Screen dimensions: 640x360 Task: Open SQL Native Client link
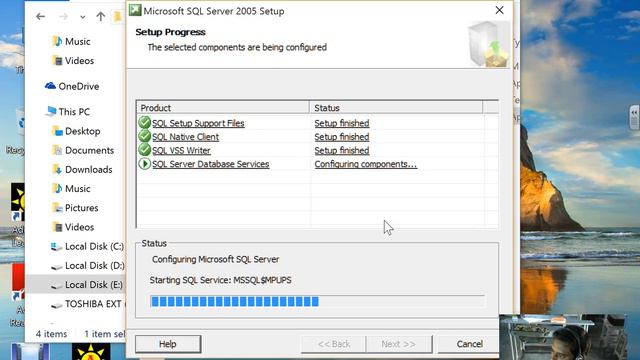click(x=185, y=137)
